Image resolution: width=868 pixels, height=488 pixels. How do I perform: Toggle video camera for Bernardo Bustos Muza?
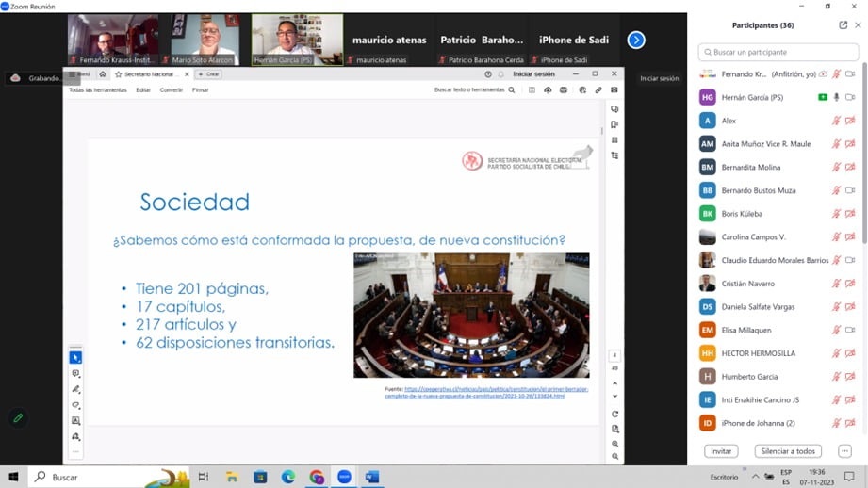(x=849, y=190)
